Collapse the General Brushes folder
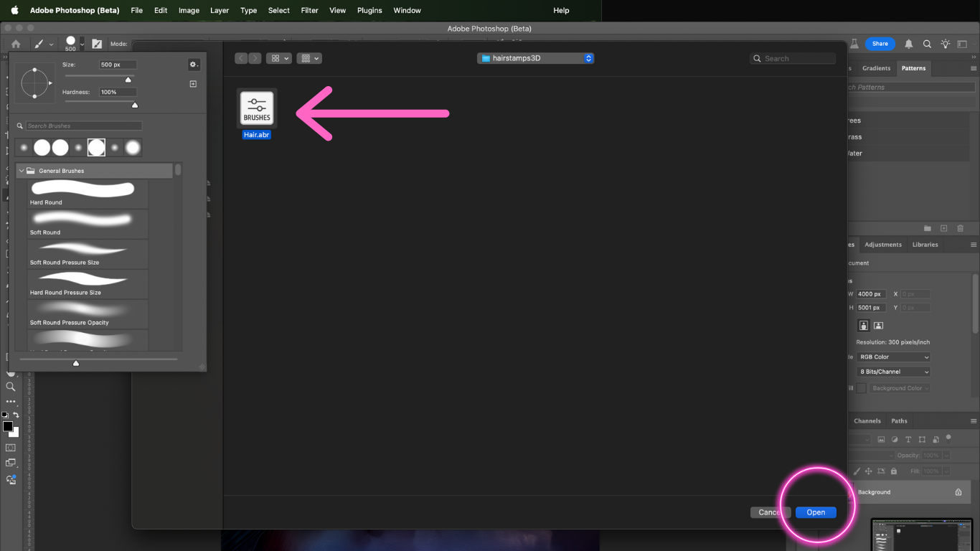This screenshot has width=980, height=551. [22, 171]
